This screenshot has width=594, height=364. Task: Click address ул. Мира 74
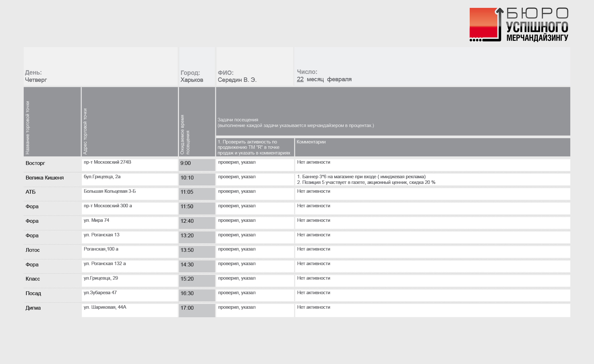pos(96,220)
